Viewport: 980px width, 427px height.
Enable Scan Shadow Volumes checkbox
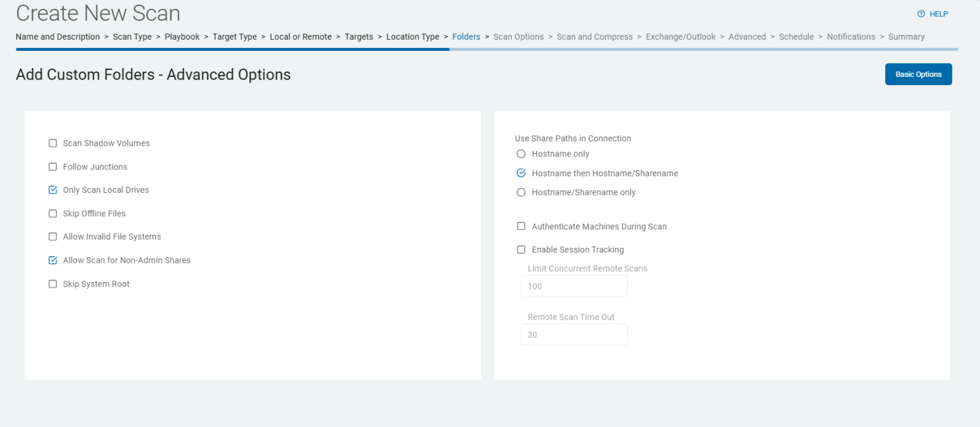pyautogui.click(x=53, y=143)
